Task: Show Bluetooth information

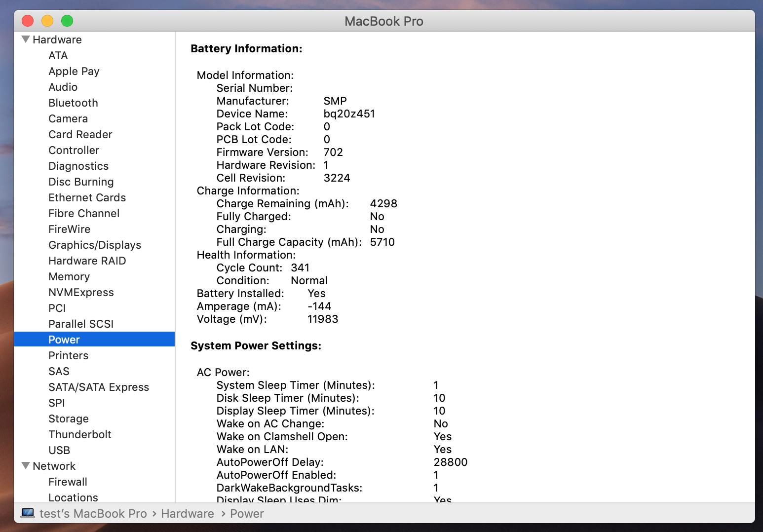Action: [73, 103]
